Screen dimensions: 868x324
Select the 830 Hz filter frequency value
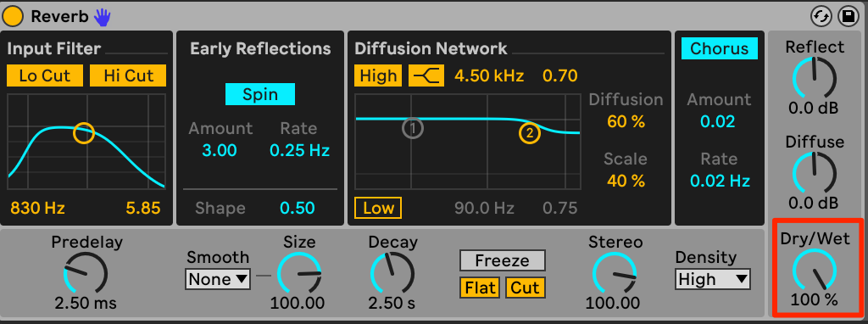tap(37, 209)
